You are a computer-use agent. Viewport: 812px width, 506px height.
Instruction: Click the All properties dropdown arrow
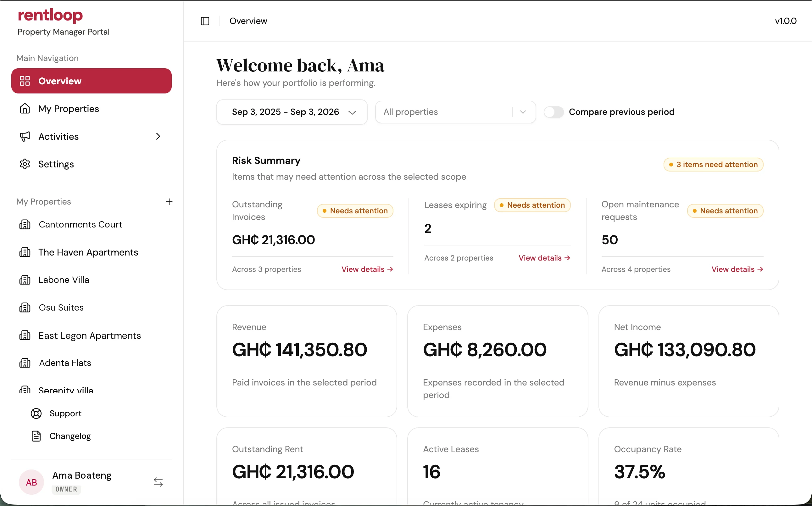click(523, 112)
